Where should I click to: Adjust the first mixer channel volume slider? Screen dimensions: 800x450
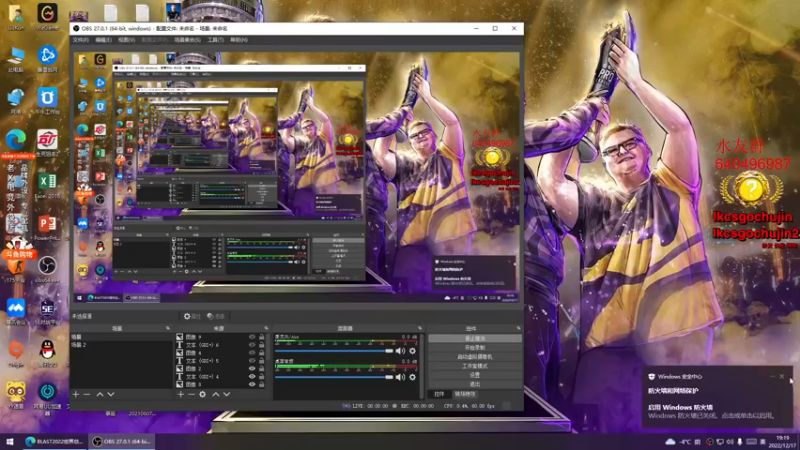tap(334, 351)
